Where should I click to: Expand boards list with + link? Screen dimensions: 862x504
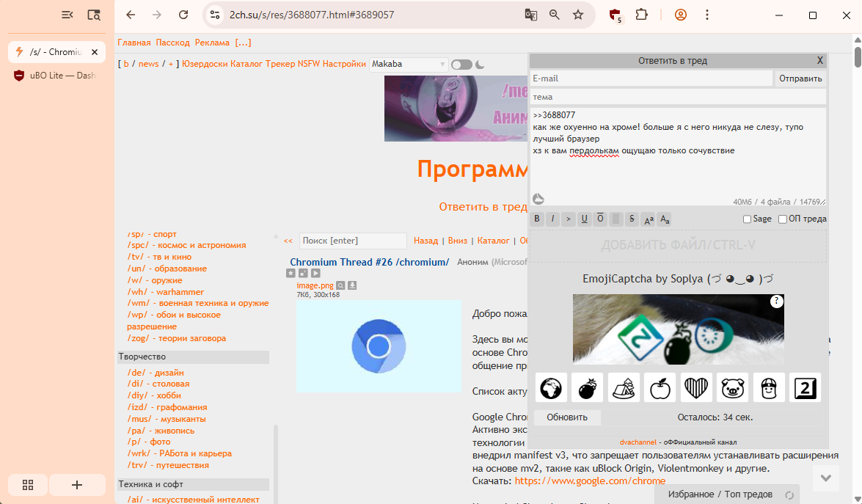(171, 64)
